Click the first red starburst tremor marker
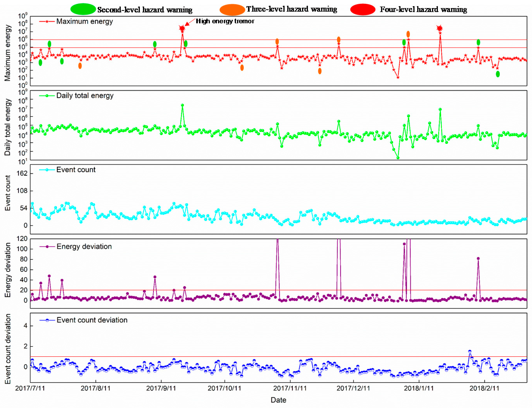Viewport: 532px width, 408px height. 182,28
